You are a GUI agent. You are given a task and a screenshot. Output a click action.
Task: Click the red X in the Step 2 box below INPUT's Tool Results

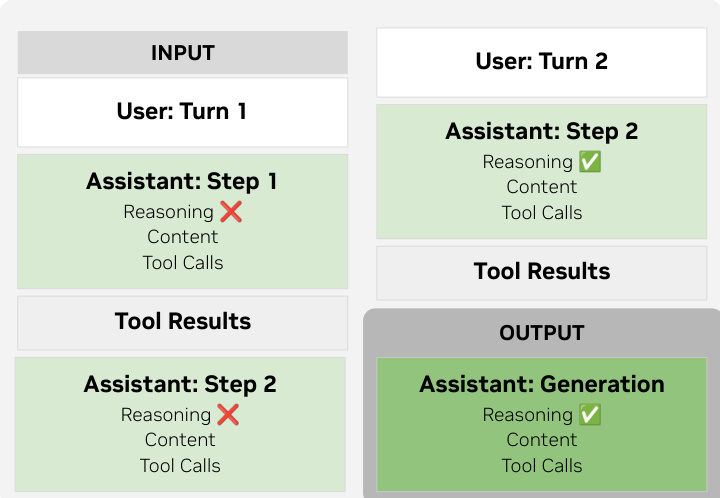click(228, 415)
